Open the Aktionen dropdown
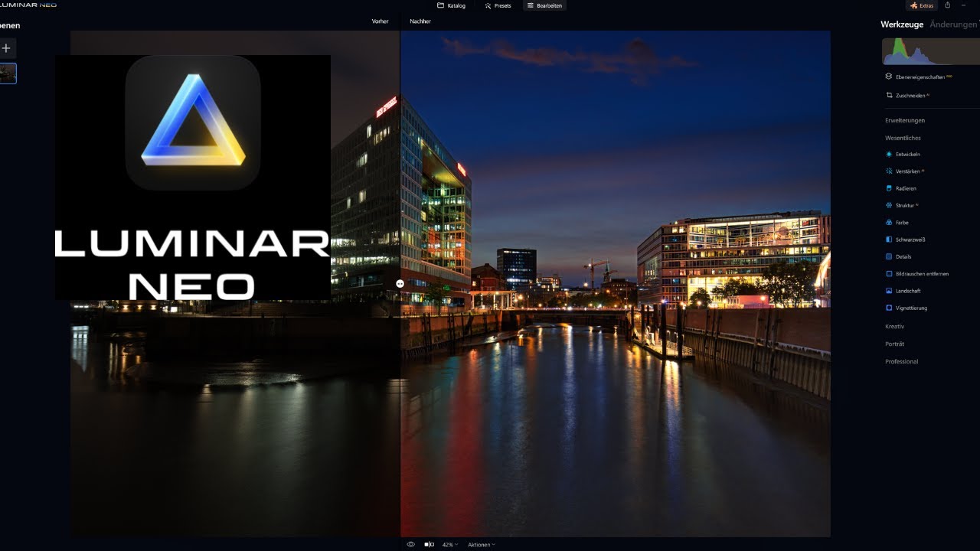980x551 pixels. pyautogui.click(x=482, y=544)
